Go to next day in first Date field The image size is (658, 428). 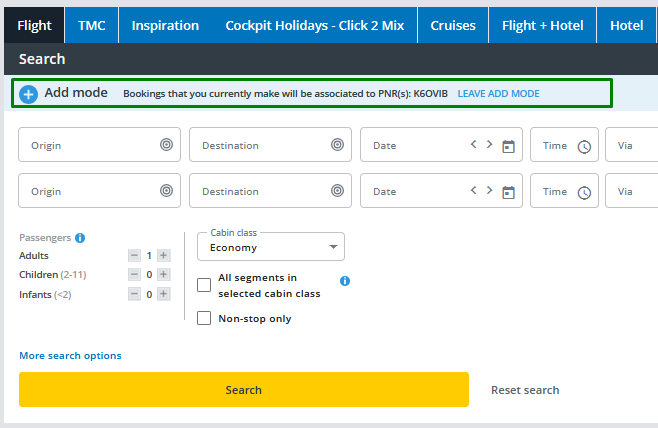[x=489, y=144]
